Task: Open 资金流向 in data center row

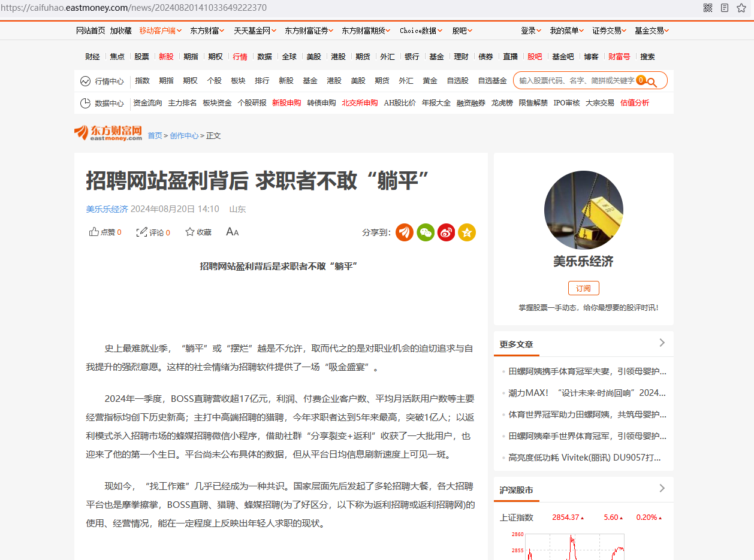Action: 147,103
